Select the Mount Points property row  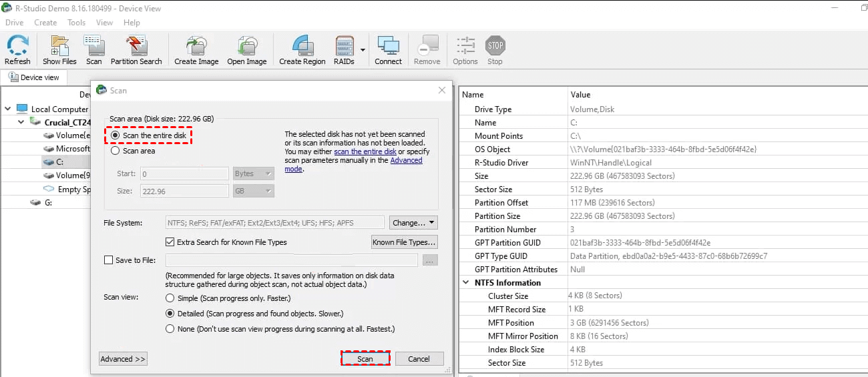coord(664,135)
